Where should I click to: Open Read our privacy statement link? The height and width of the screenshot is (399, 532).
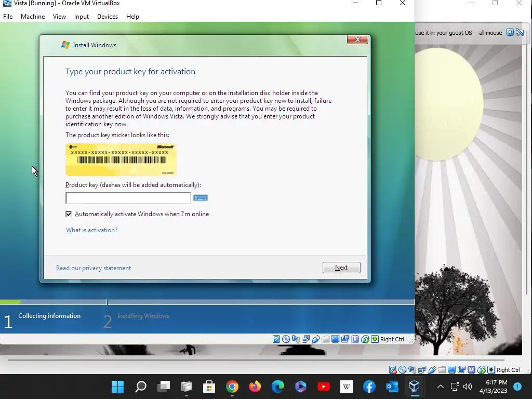[94, 268]
